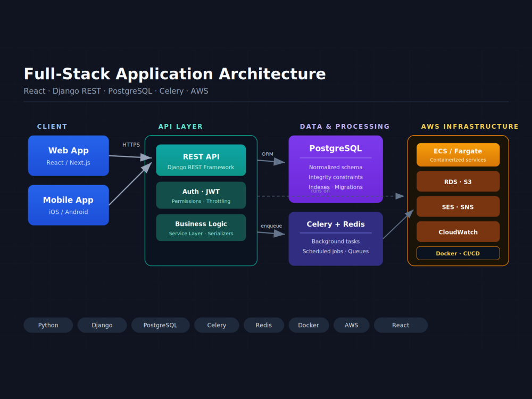Select the API LAYER section label
The width and height of the screenshot is (532, 399).
pyautogui.click(x=180, y=127)
